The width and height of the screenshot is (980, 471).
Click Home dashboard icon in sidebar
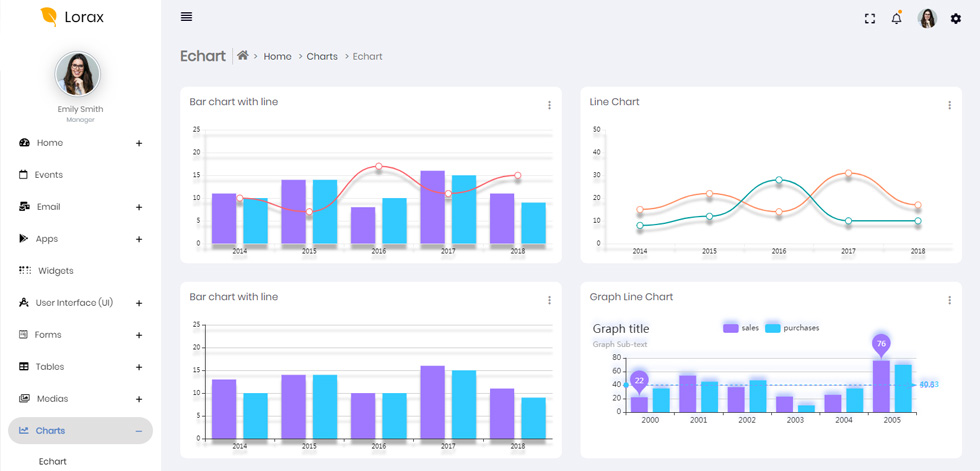coord(24,142)
